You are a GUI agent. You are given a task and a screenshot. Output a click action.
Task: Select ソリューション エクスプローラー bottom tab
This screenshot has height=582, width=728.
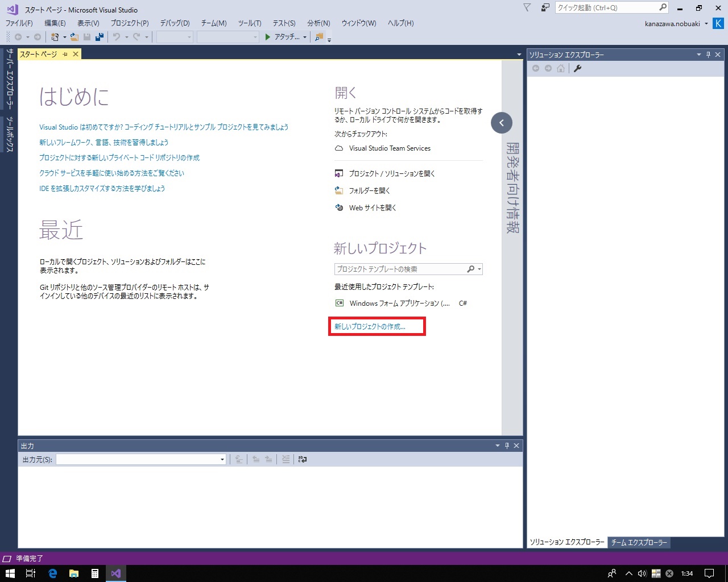click(567, 542)
